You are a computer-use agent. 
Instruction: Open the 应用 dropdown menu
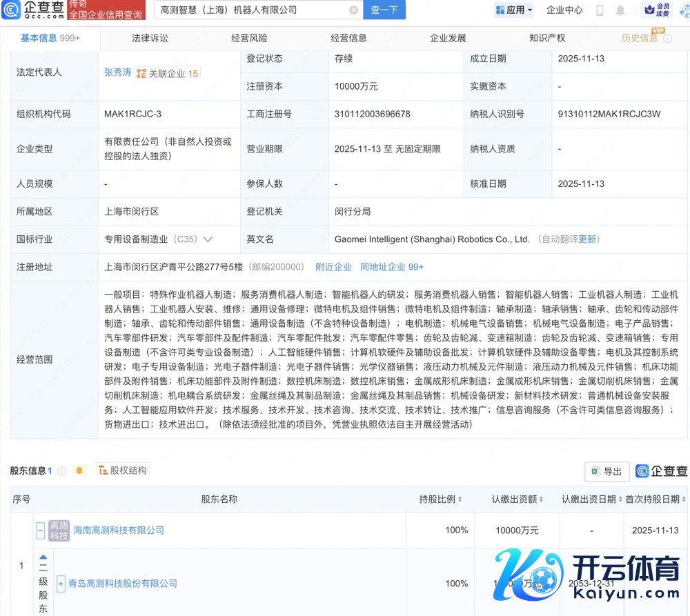514,10
